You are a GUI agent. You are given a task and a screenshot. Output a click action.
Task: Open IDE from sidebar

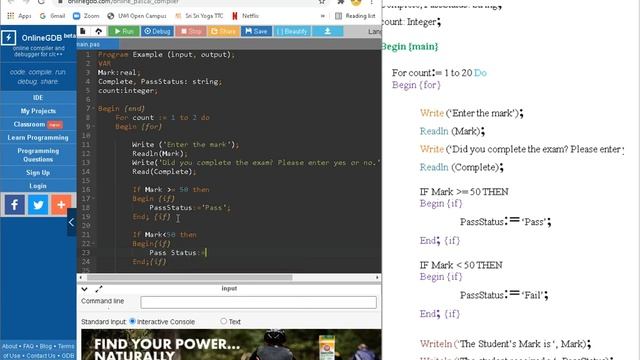38,98
